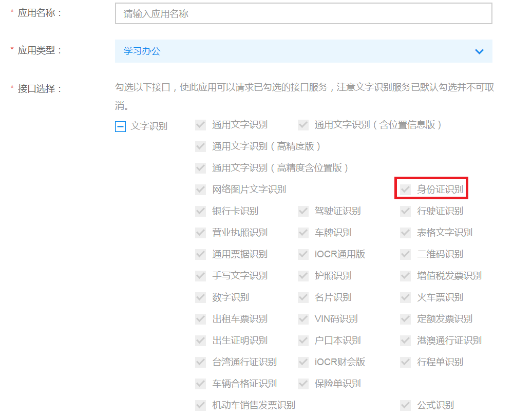The image size is (532, 416).
Task: Toggle the 出租车票识别 checkbox
Action: coord(200,319)
